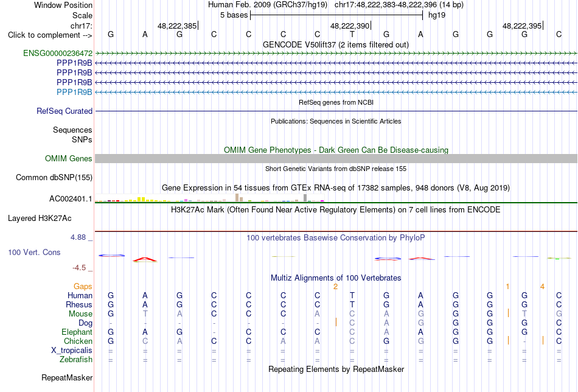
Task: Click the orange gap count '2' in Gaps row
Action: point(335,287)
